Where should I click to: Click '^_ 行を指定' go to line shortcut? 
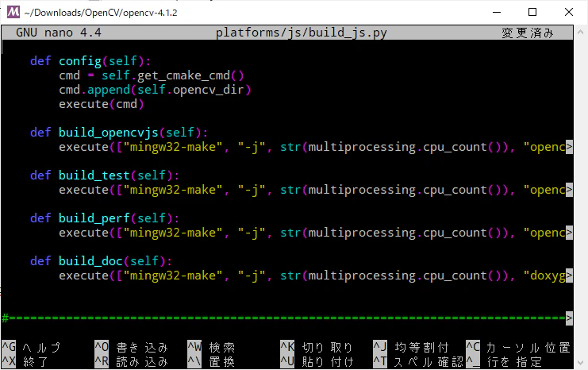pos(504,362)
